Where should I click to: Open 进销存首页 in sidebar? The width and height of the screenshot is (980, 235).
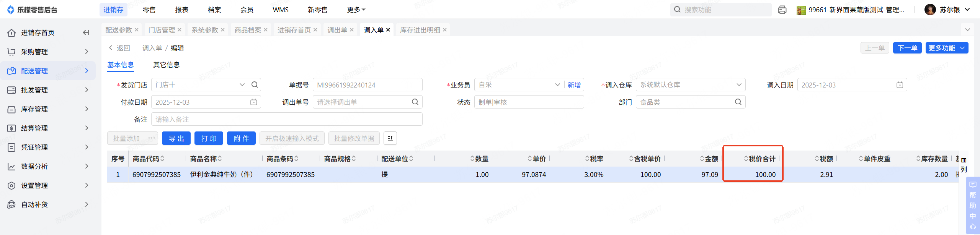pyautogui.click(x=38, y=32)
